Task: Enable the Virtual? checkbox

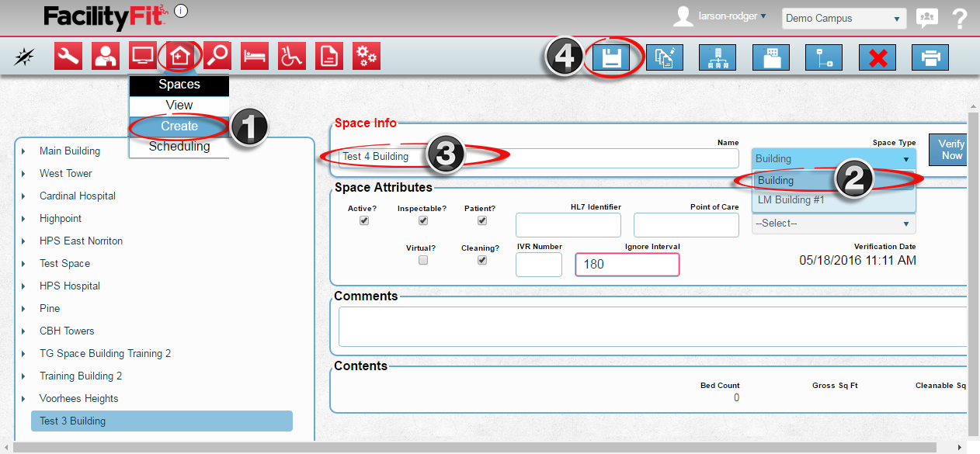Action: point(423,261)
